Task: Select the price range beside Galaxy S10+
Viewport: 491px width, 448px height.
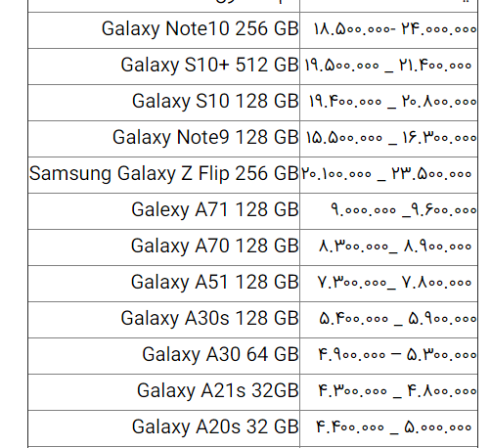Action: pyautogui.click(x=388, y=67)
